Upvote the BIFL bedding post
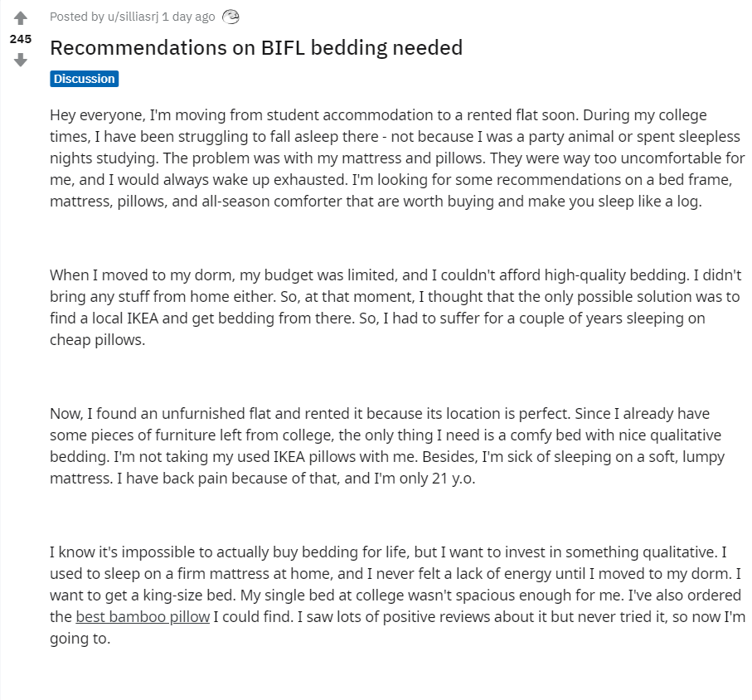Image resolution: width=752 pixels, height=700 pixels. tap(21, 18)
